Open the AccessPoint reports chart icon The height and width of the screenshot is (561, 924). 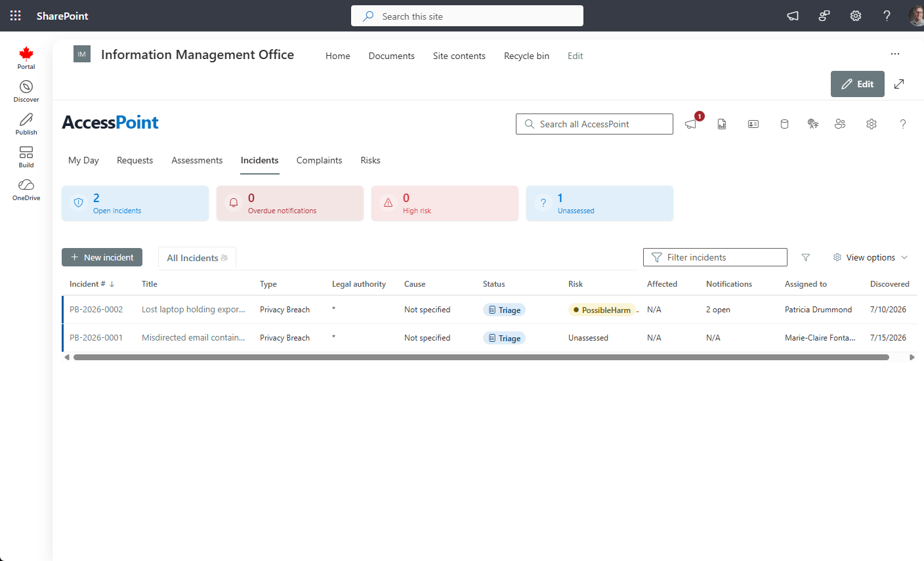pos(722,124)
